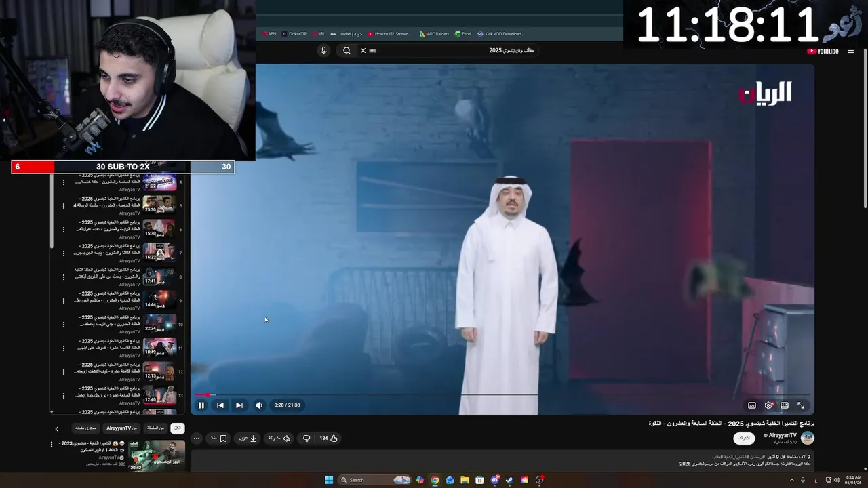This screenshot has height=488, width=868.
Task: Open more actions (three dots) under video
Action: [197, 439]
